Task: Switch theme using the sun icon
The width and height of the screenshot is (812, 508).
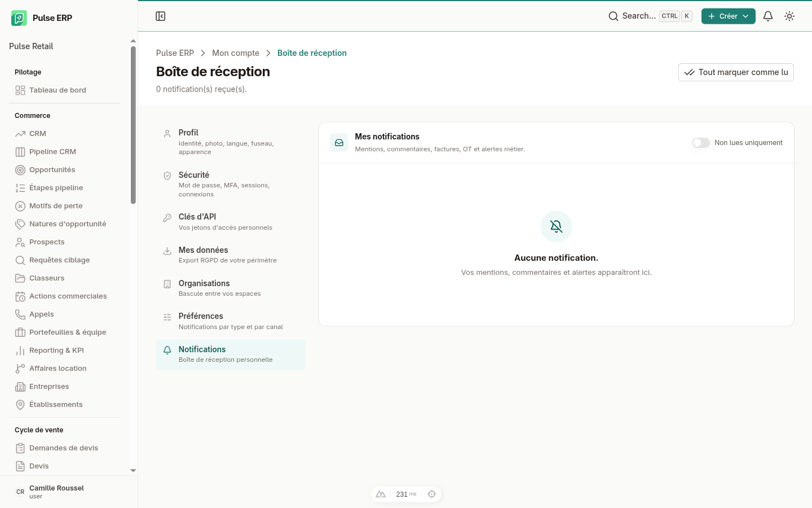Action: tap(789, 16)
